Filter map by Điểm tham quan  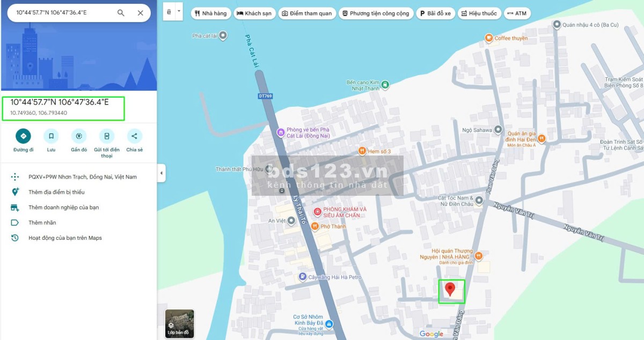coord(307,13)
